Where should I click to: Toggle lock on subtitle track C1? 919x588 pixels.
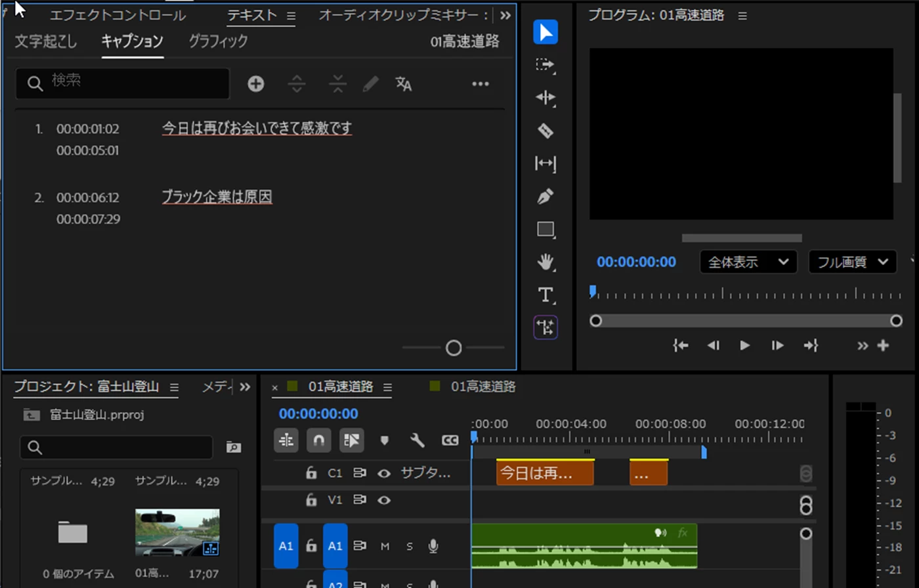click(311, 472)
